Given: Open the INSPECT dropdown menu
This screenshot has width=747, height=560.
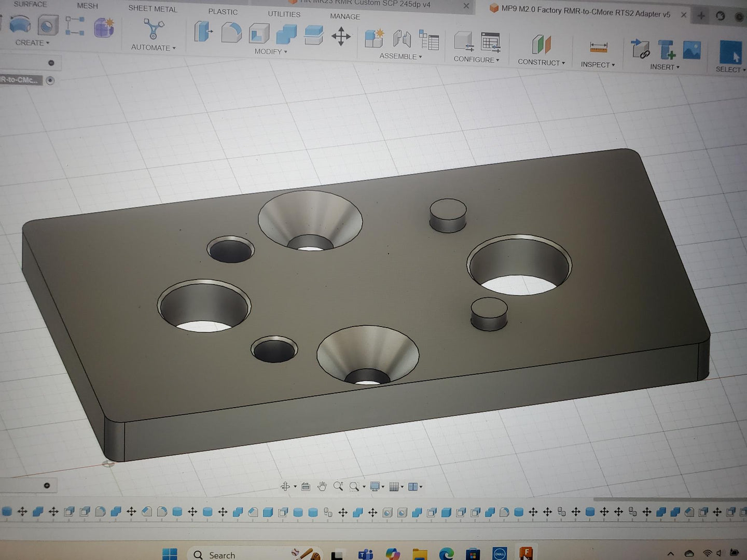Looking at the screenshot, I should [598, 64].
